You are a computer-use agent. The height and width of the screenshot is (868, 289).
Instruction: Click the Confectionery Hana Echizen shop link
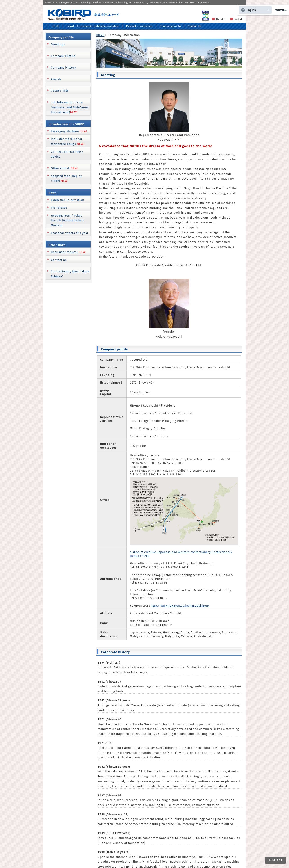tap(181, 554)
